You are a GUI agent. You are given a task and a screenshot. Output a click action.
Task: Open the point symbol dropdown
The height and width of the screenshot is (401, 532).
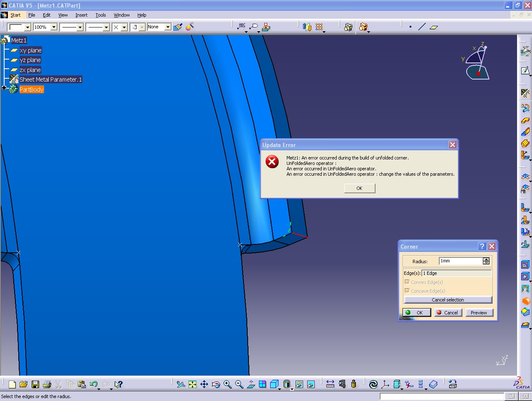pyautogui.click(x=124, y=27)
